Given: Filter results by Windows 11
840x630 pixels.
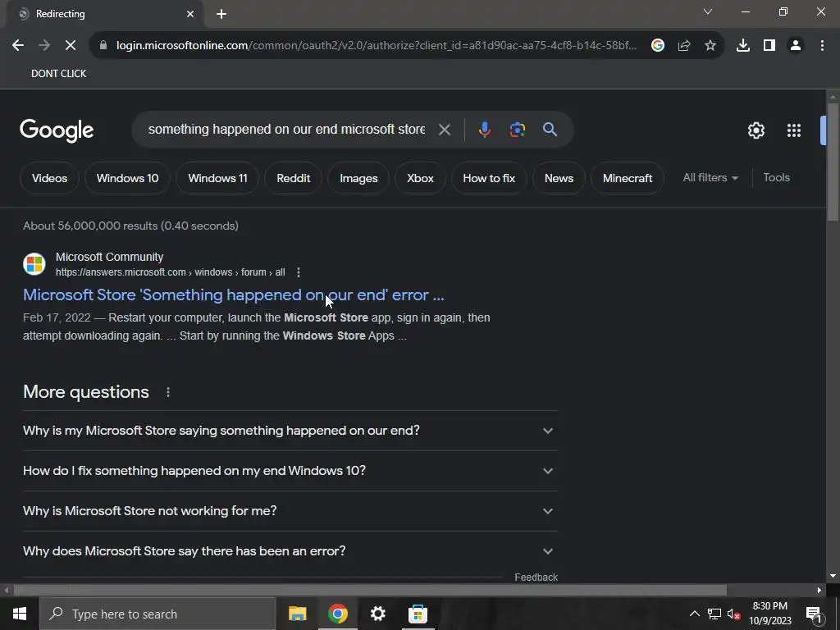Looking at the screenshot, I should tap(217, 178).
